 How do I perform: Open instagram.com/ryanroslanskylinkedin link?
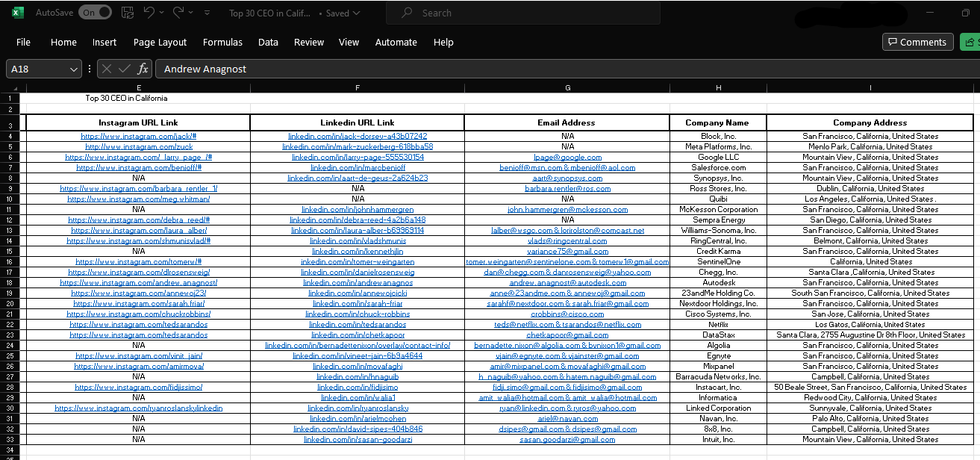139,408
